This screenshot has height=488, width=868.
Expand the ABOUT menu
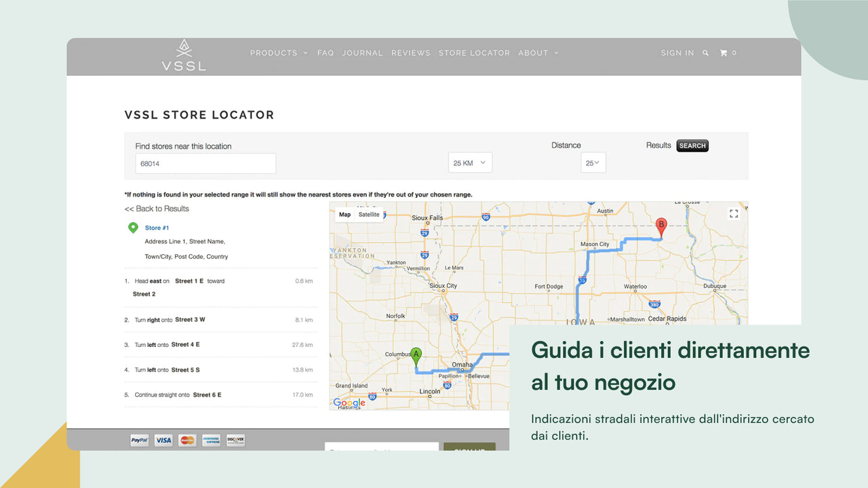pos(538,53)
